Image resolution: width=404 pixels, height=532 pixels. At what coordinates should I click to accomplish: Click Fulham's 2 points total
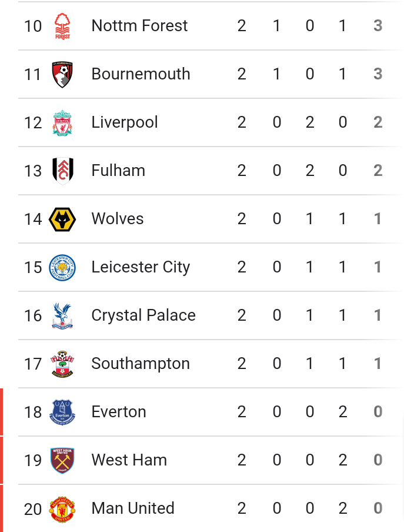tap(378, 171)
